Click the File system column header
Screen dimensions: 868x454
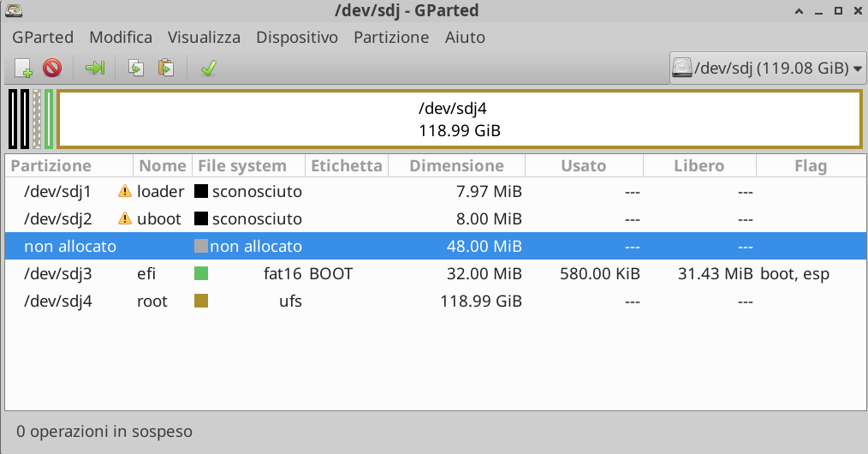(241, 166)
